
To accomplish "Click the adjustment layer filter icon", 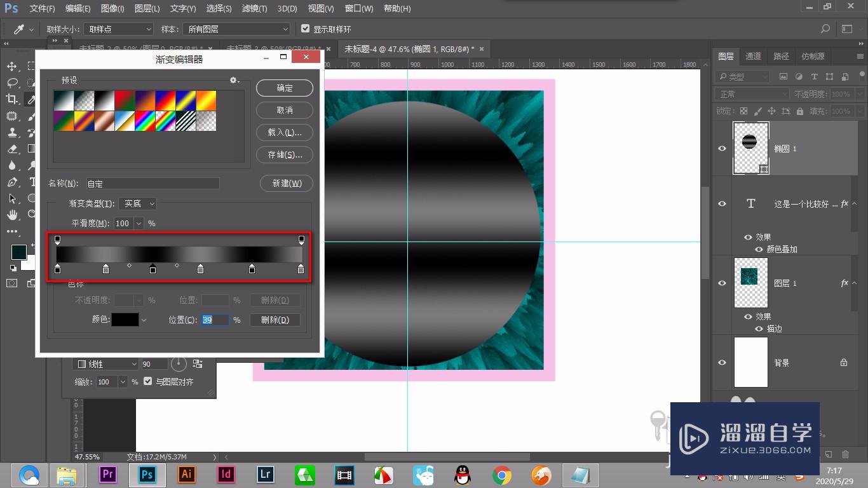I will 799,77.
